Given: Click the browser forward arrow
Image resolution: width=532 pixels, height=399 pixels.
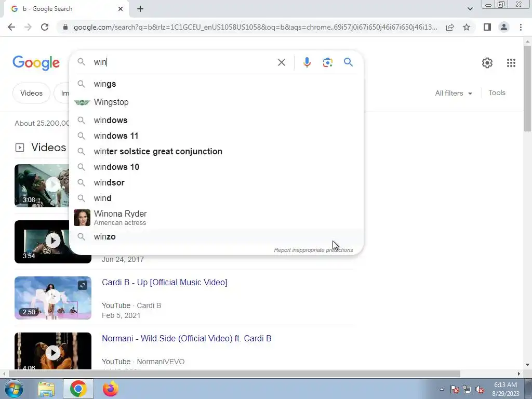Looking at the screenshot, I should tap(28, 27).
